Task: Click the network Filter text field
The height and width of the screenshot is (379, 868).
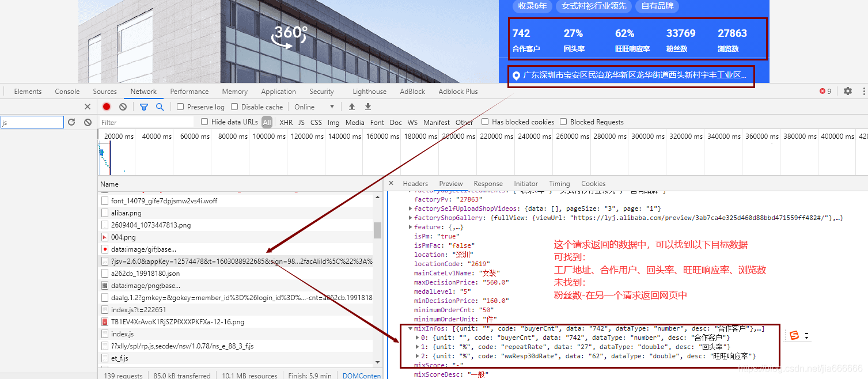Action: pos(146,122)
